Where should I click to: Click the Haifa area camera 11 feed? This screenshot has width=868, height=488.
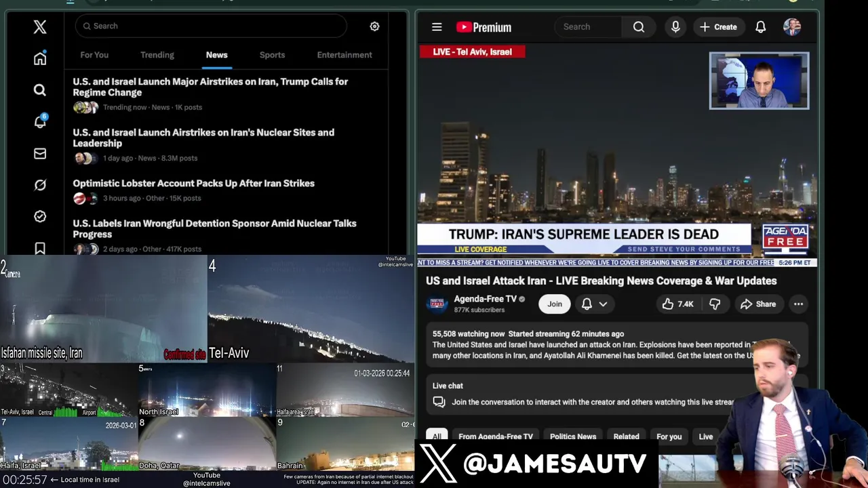click(345, 390)
